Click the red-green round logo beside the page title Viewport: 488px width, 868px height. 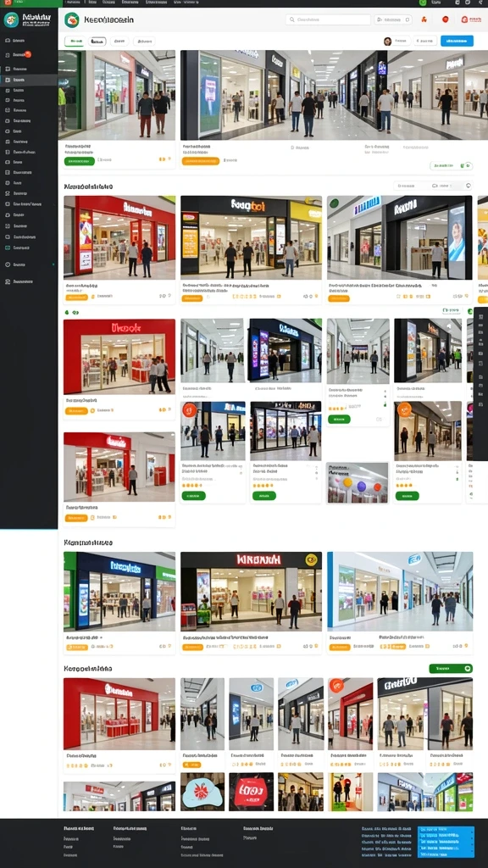tap(71, 20)
